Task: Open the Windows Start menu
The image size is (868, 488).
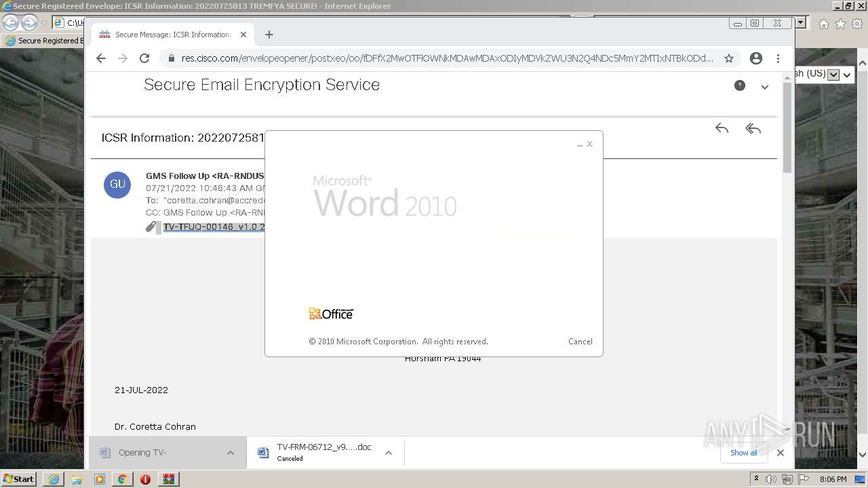Action: (19, 479)
